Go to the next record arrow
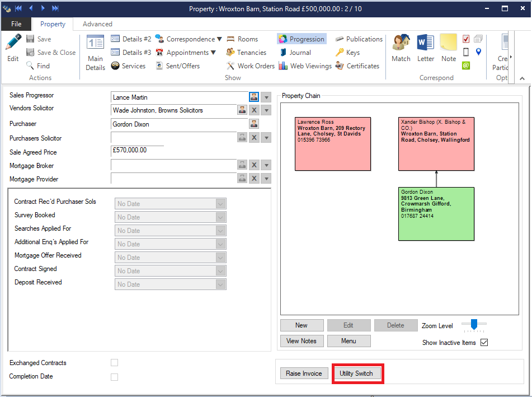Screen dimensions: 532x397 (43, 8)
